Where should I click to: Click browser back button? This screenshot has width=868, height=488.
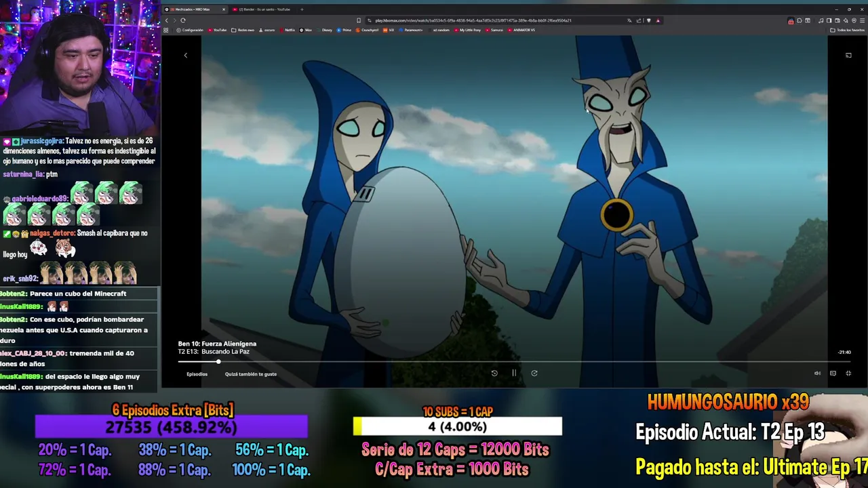tap(166, 20)
